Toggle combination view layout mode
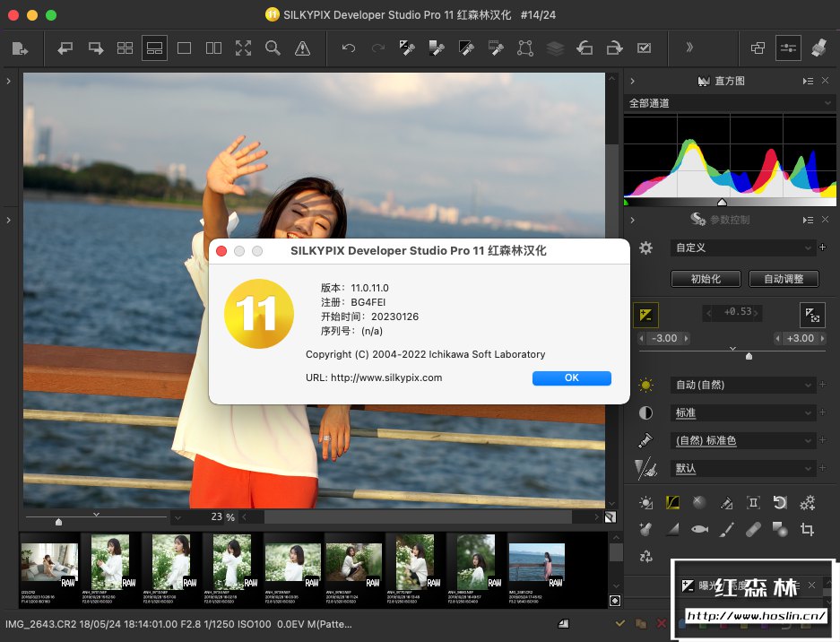This screenshot has width=840, height=642. pos(154,48)
